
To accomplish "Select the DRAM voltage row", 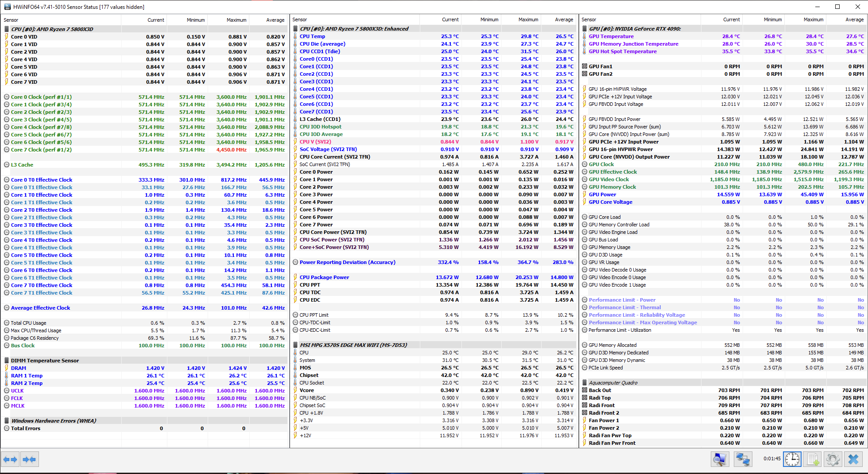I will 145,368.
